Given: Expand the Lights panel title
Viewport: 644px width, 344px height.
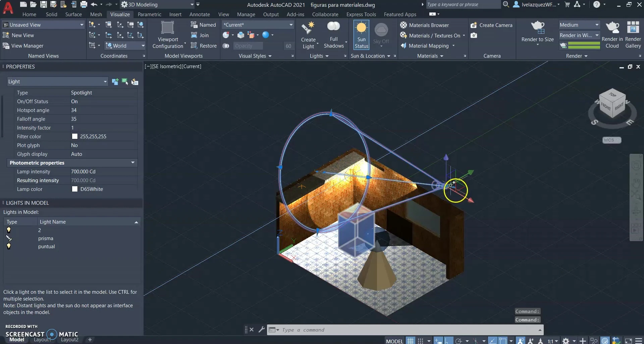Looking at the screenshot, I should point(319,56).
